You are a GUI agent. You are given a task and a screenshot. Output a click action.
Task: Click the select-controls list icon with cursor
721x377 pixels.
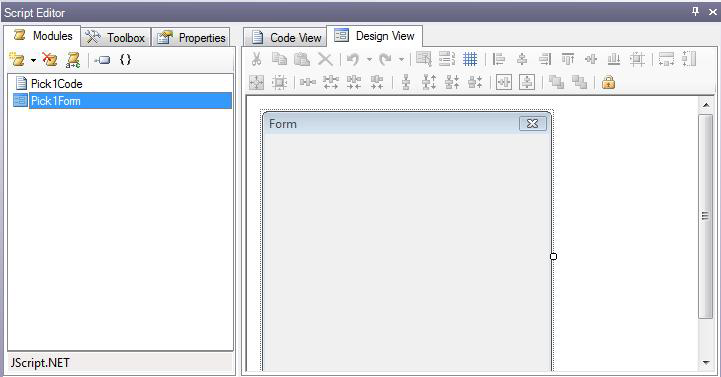pyautogui.click(x=423, y=59)
